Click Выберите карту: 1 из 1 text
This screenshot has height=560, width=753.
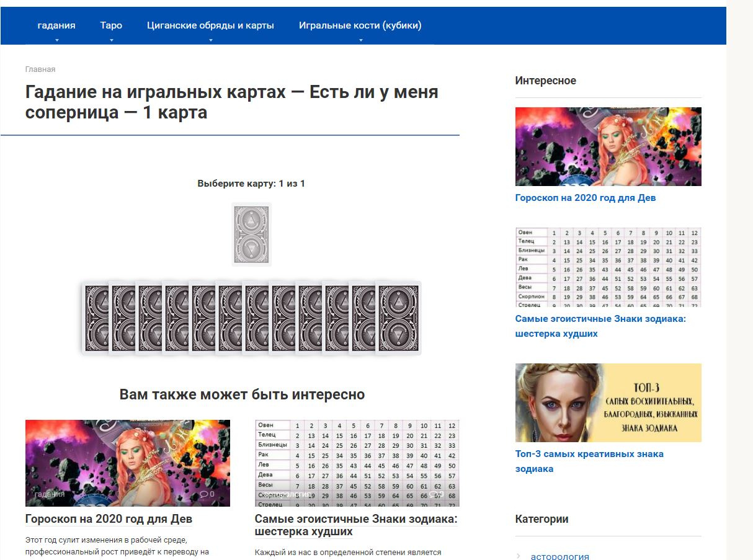(x=251, y=184)
